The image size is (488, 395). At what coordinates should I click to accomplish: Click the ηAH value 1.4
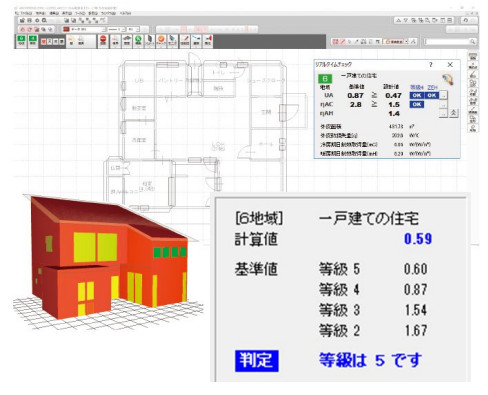394,114
